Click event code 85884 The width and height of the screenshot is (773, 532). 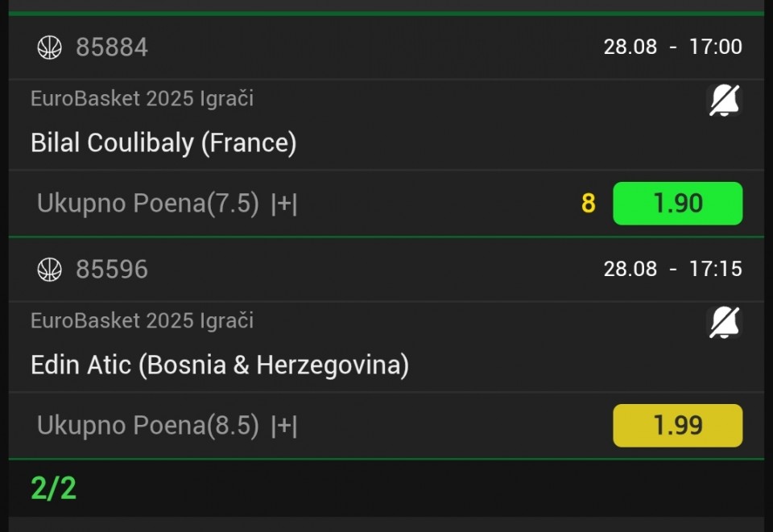(x=112, y=47)
